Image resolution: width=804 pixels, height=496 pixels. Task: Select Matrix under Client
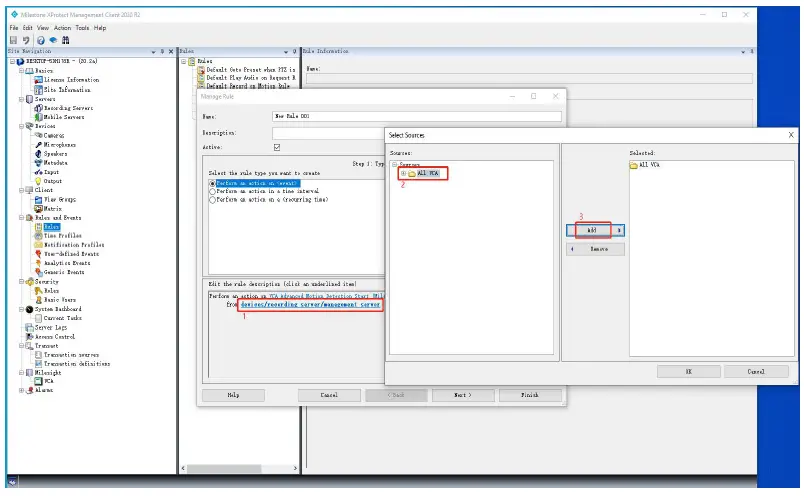pos(52,208)
